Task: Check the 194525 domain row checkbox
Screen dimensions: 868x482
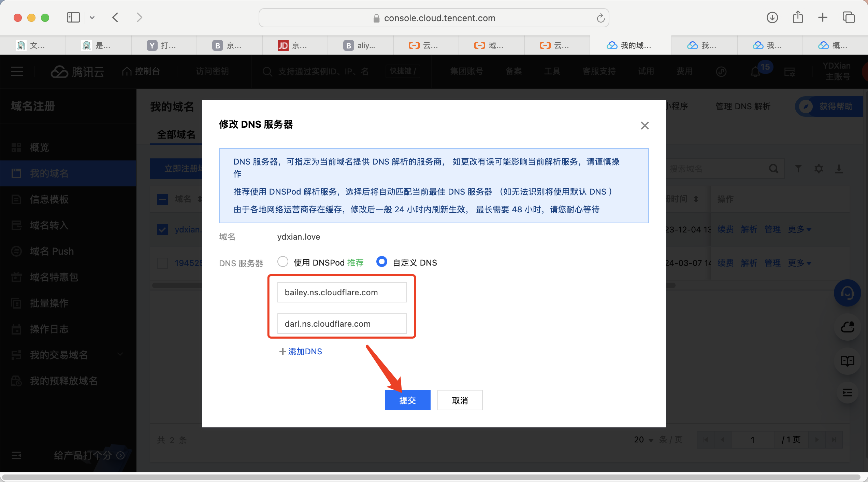Action: [162, 263]
